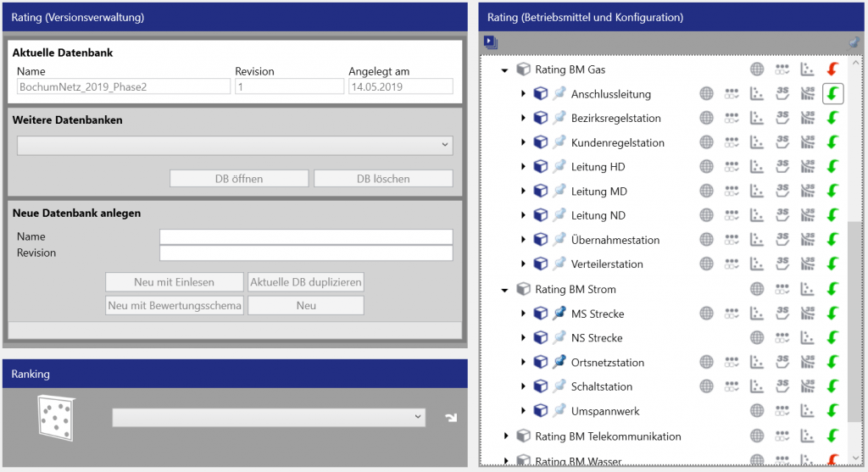The image size is (868, 472).
Task: Toggle the pin next to Umspannwerk
Action: pyautogui.click(x=559, y=412)
